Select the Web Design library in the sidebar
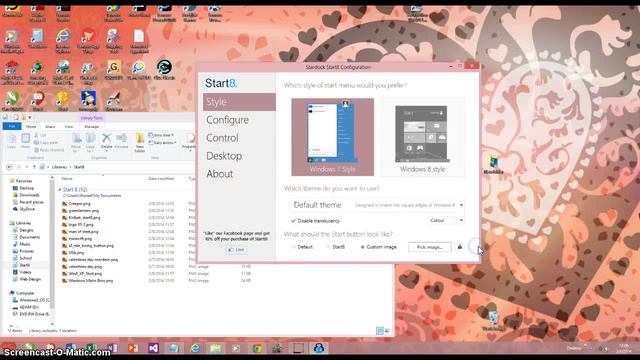 tap(30, 279)
